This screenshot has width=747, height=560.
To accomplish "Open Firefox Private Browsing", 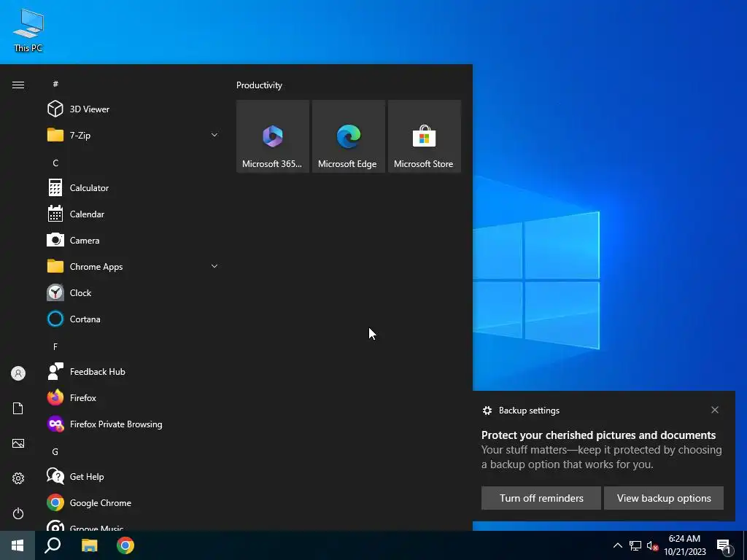I will [133, 424].
